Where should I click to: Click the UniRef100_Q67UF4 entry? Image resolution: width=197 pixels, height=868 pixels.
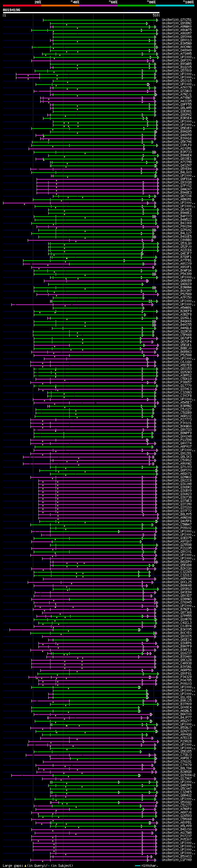[x=177, y=342]
